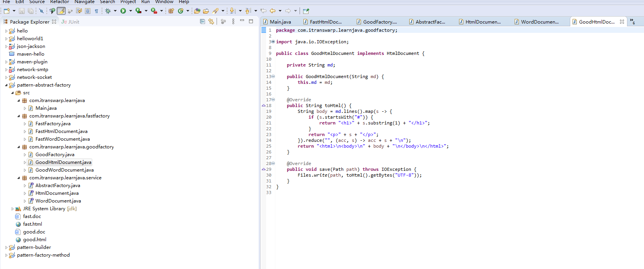This screenshot has width=644, height=269.
Task: Click the New file wizard icon
Action: [x=7, y=11]
